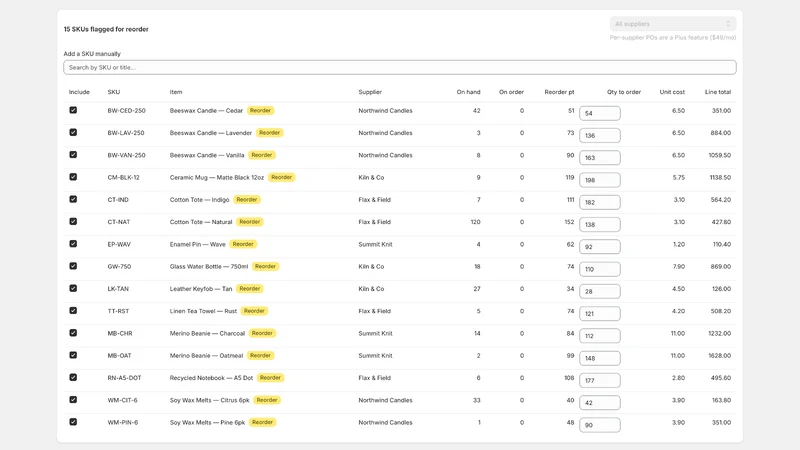
Task: Edit quantity to order for Beeswax Candle Cedar
Action: [x=599, y=113]
